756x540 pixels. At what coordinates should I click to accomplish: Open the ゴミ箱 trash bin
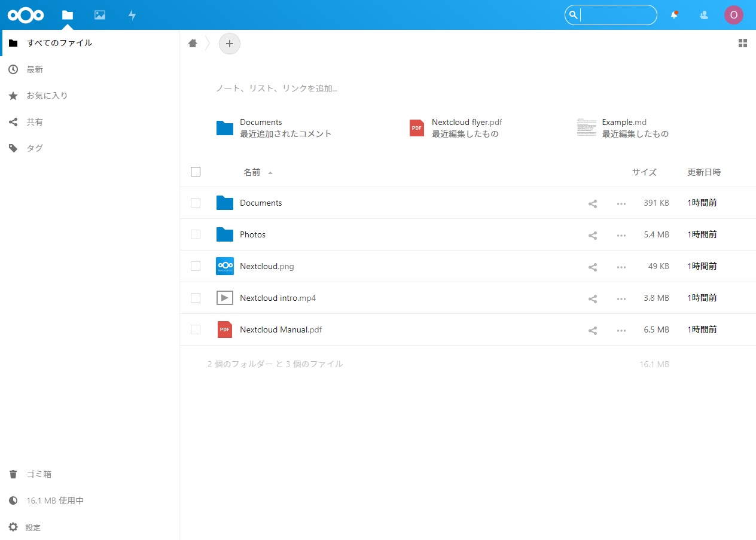[90, 474]
